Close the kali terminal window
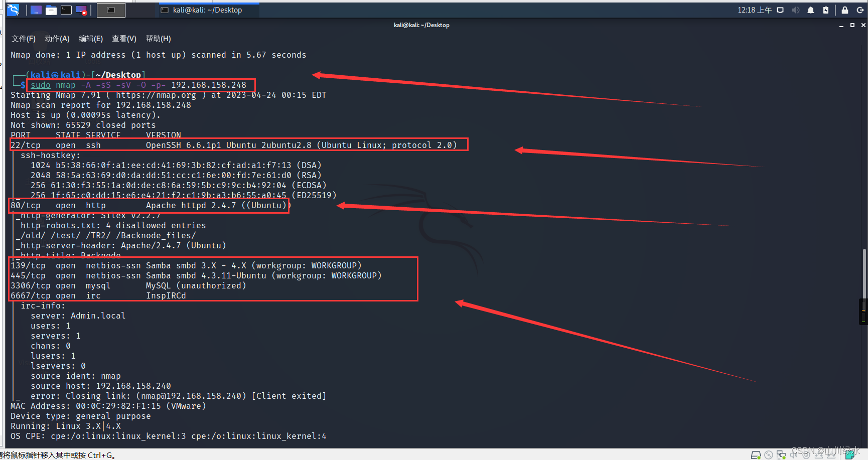This screenshot has height=460, width=868. 863,25
